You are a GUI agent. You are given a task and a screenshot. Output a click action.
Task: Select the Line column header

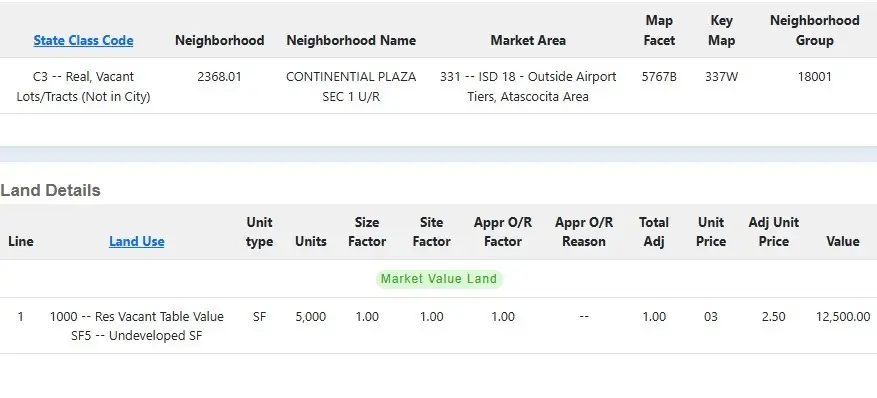[x=21, y=241]
